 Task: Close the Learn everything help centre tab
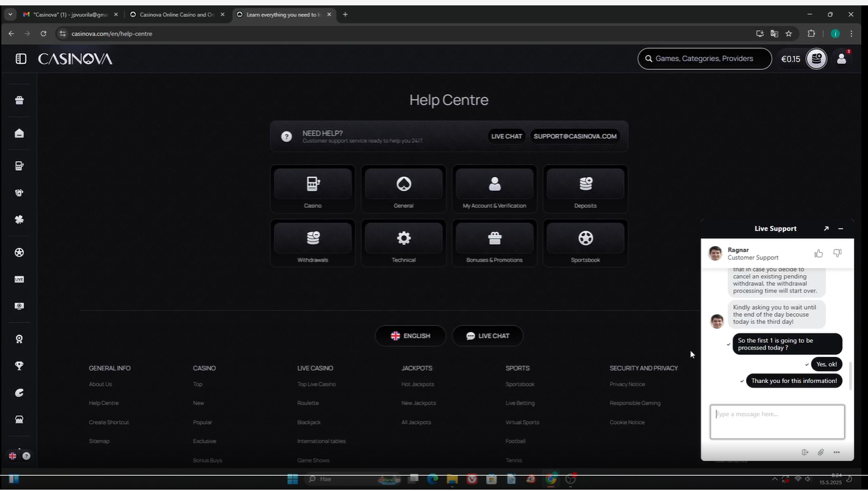pyautogui.click(x=329, y=14)
